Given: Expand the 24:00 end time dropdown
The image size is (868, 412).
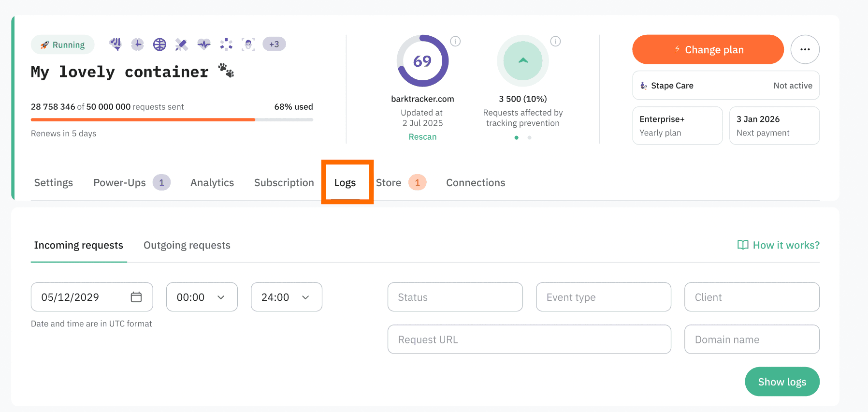Looking at the screenshot, I should (286, 297).
